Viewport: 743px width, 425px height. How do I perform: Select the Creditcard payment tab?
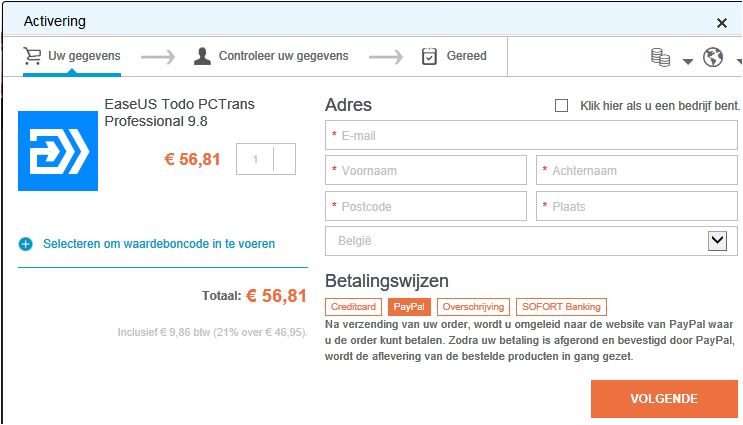[x=353, y=307]
